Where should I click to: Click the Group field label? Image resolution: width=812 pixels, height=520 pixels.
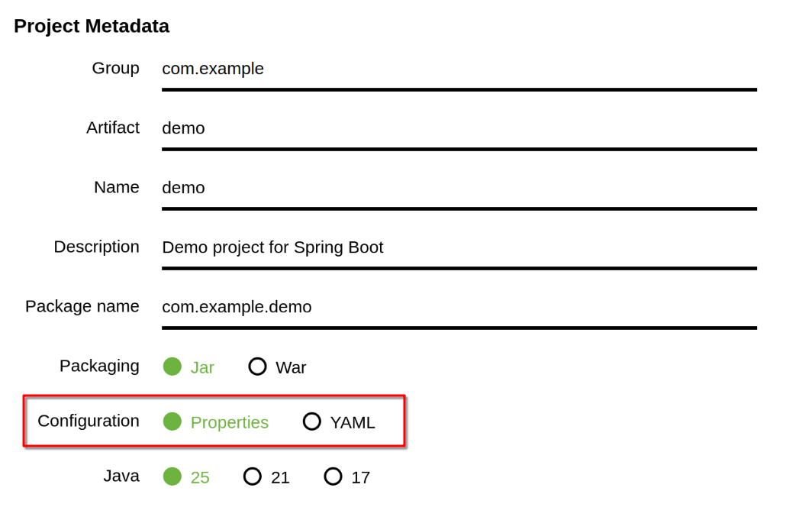[115, 69]
